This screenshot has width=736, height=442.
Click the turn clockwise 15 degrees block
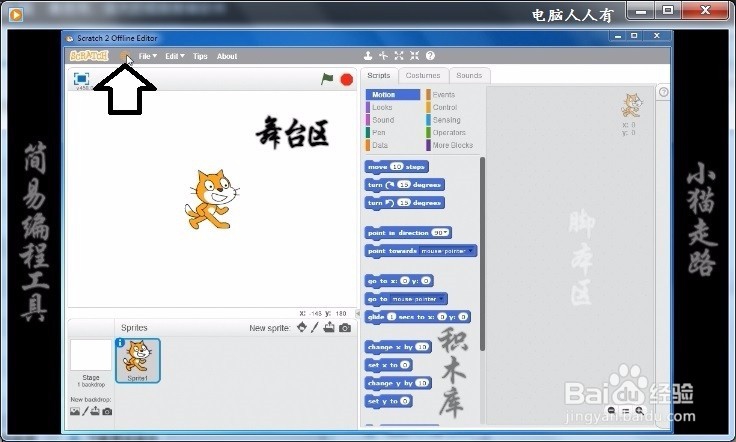click(405, 185)
